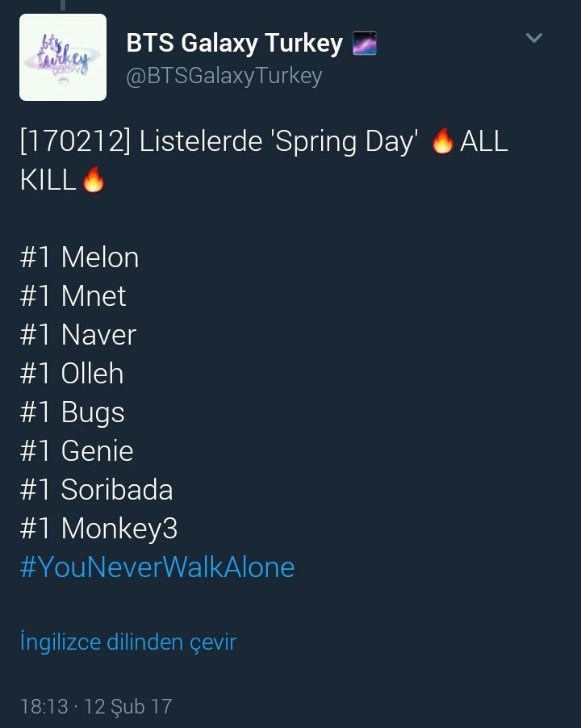Click the galaxy emoji beside the account name

click(365, 44)
